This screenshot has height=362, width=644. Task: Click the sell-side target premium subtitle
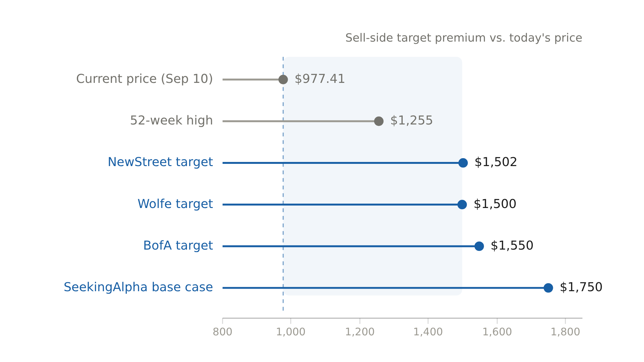pyautogui.click(x=464, y=38)
